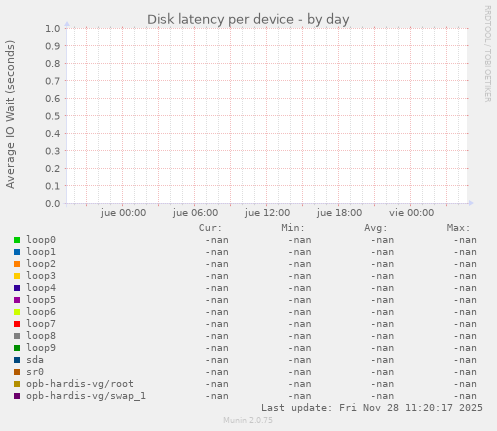This screenshot has width=497, height=431.
Task: Click the loop7 red color swatch
Action: pos(17,324)
